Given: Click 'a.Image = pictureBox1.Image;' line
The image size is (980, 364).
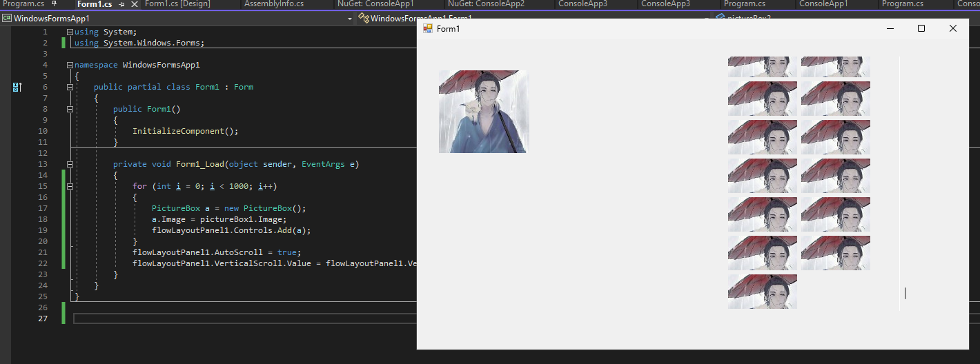Looking at the screenshot, I should tap(219, 219).
